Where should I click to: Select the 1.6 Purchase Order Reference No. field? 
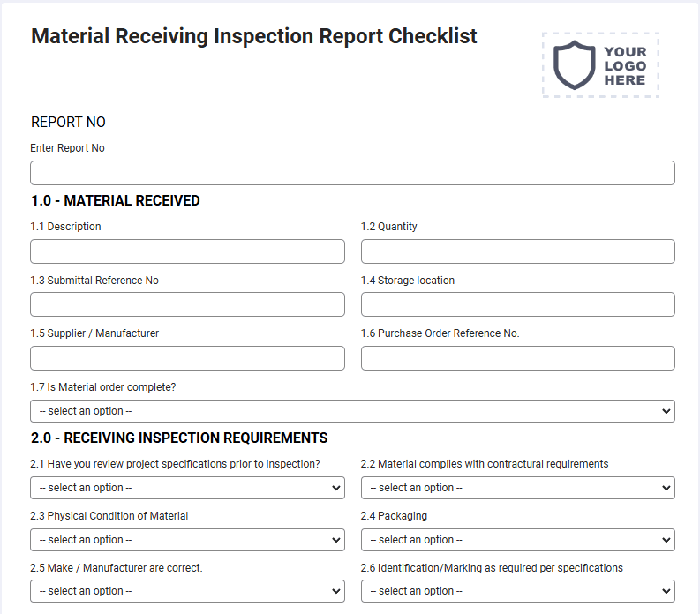click(518, 358)
